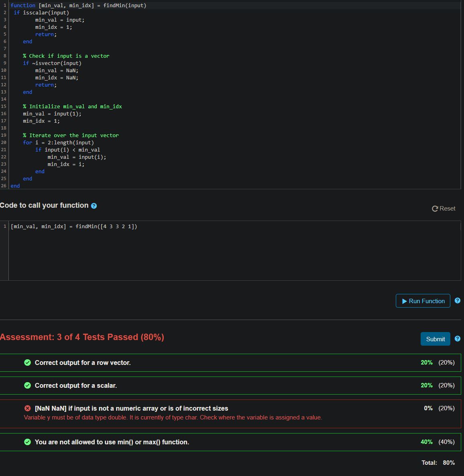This screenshot has width=464, height=476.
Task: Click line number 26 in the editor gutter
Action: 4,186
